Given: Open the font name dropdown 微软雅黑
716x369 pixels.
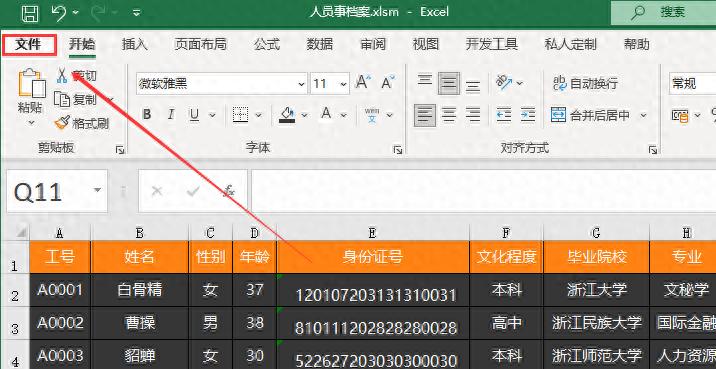Looking at the screenshot, I should click(x=221, y=84).
